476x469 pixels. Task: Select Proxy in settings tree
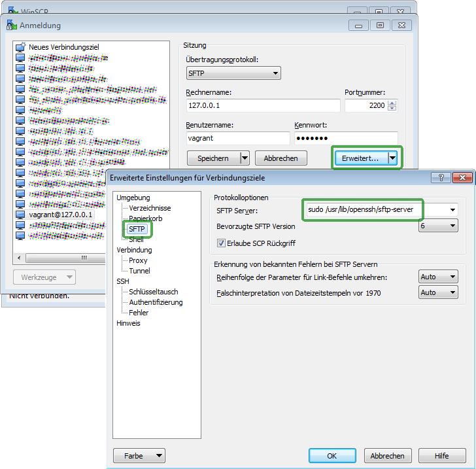(x=138, y=260)
